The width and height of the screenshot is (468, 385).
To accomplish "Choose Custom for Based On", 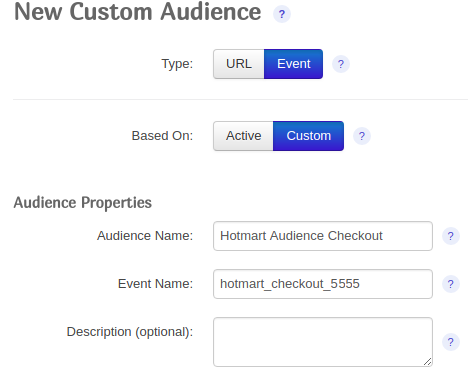I will coord(308,136).
